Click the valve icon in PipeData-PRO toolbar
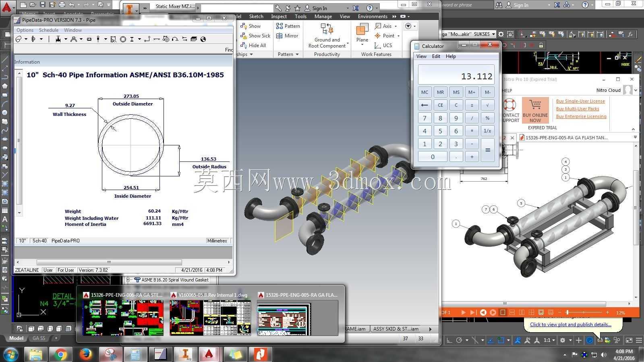 (58, 39)
